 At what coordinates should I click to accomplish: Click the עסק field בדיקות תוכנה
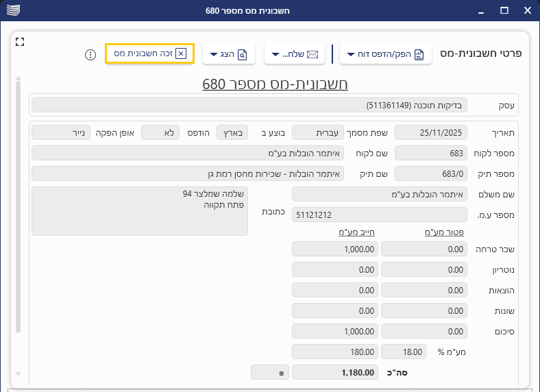(x=250, y=105)
